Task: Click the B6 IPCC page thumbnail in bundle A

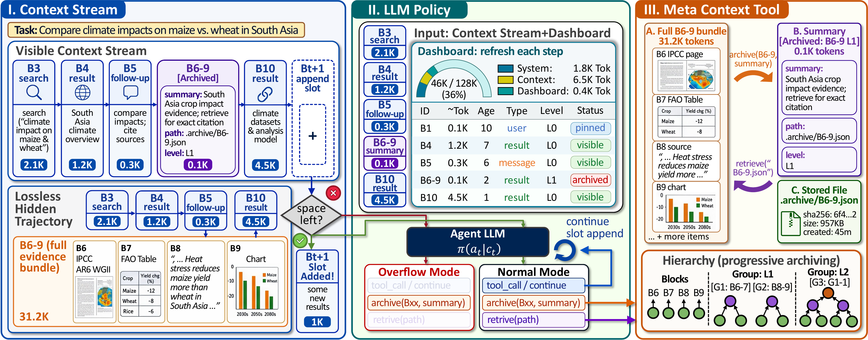Action: coord(686,76)
